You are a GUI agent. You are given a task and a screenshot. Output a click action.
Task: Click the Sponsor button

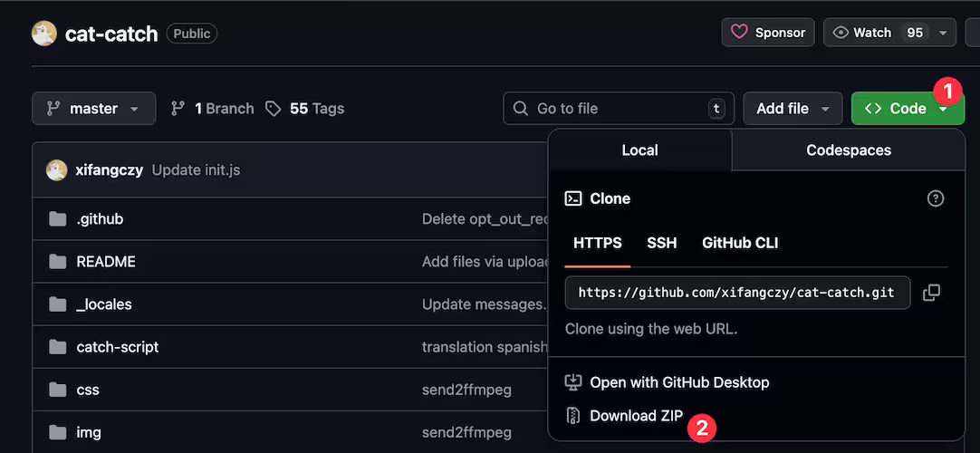tap(768, 33)
